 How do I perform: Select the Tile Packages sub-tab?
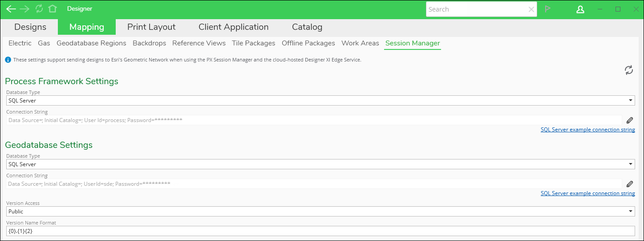coord(254,43)
